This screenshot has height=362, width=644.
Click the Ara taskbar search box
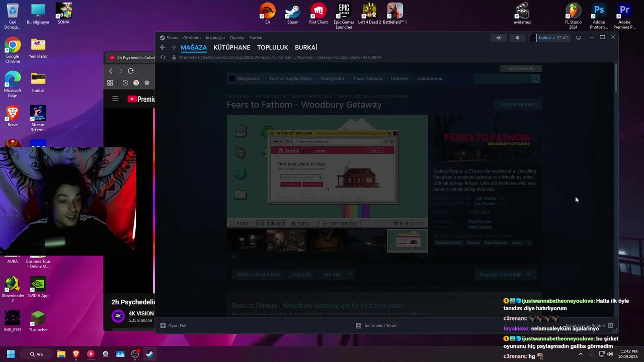pos(37,354)
